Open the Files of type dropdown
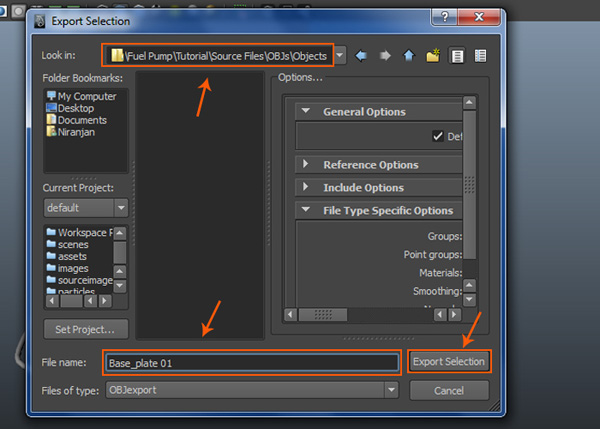This screenshot has height=429, width=600. click(392, 389)
